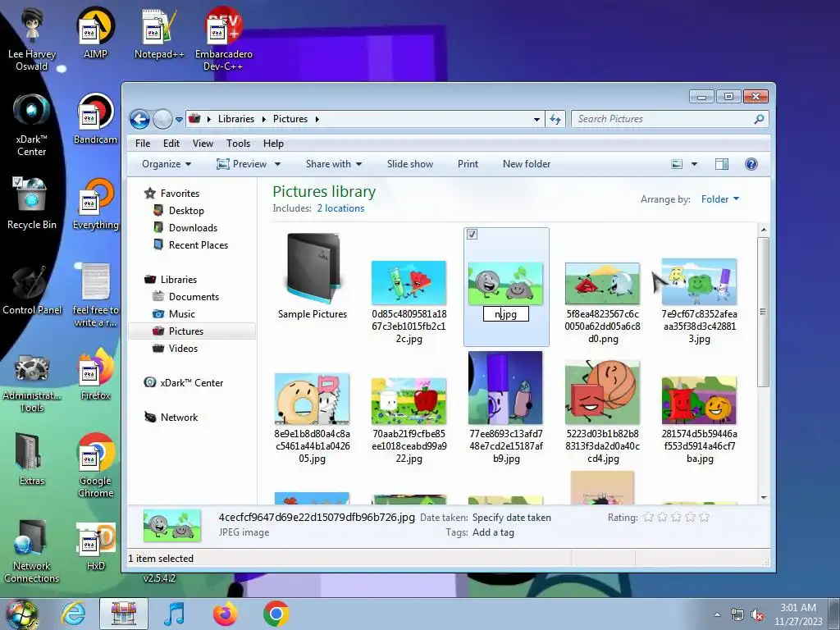840x630 pixels.
Task: Open the Edit menu
Action: click(x=171, y=144)
